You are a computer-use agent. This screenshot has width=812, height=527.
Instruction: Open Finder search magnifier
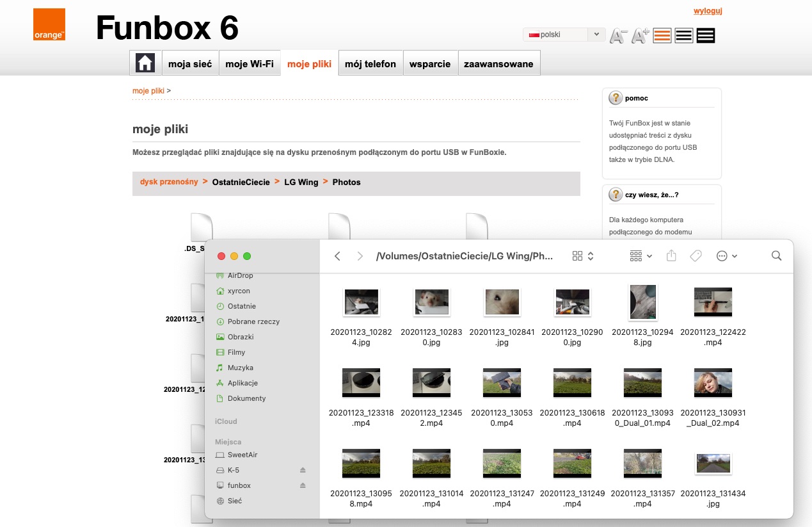[x=776, y=256]
